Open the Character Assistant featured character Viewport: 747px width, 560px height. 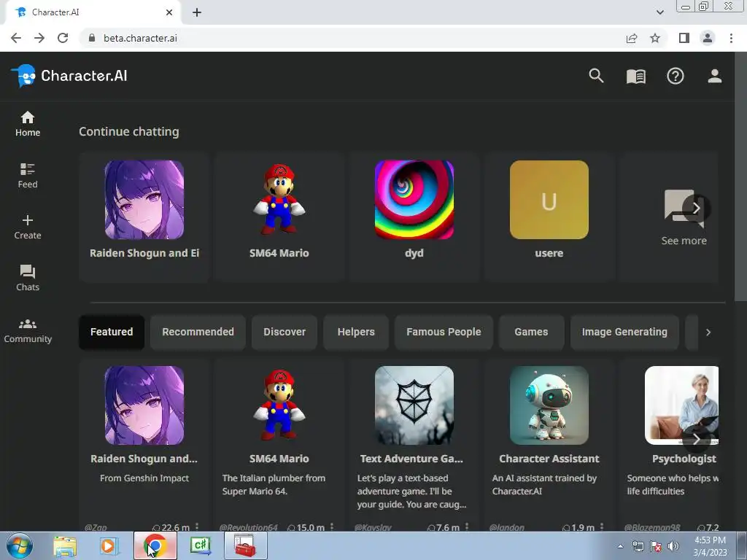pos(549,446)
